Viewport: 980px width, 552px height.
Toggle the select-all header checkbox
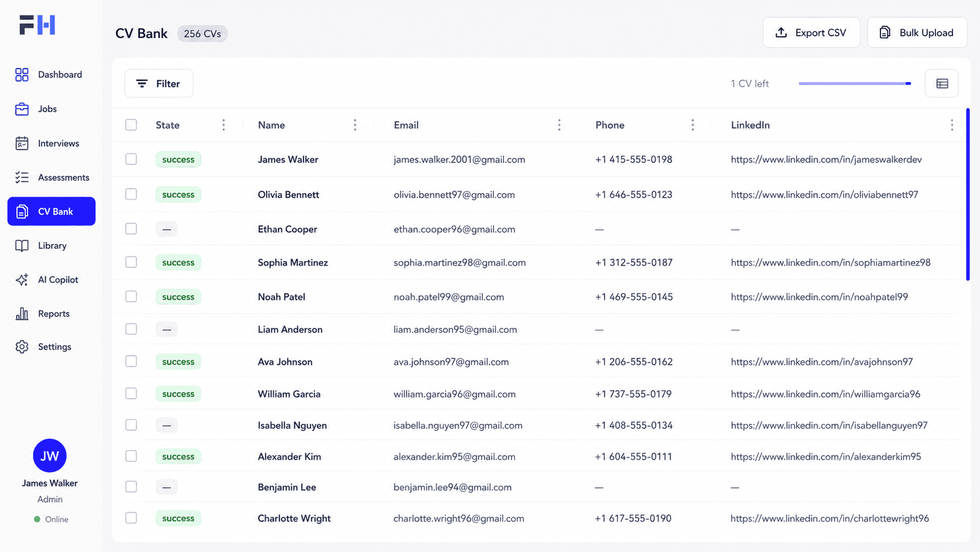[131, 125]
